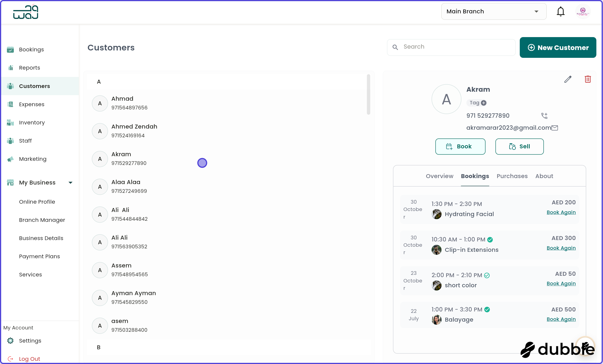The width and height of the screenshot is (603, 364).
Task: Select the Expenses sidebar icon
Action: tap(10, 104)
